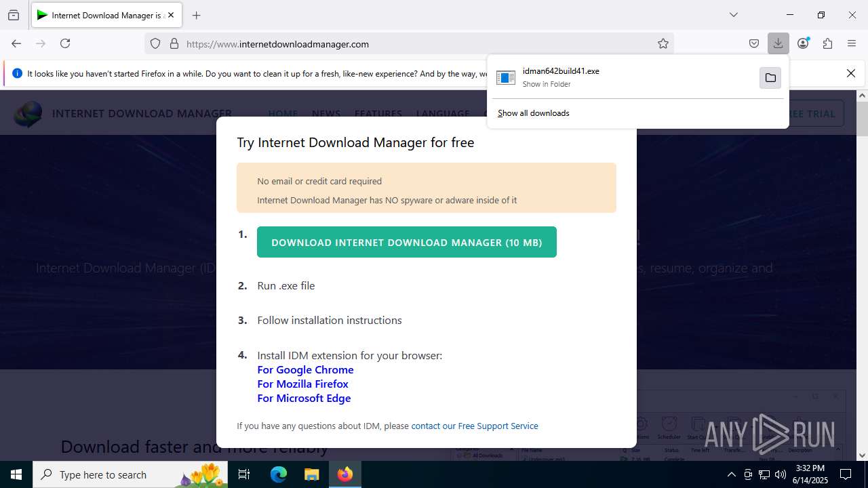Click notification info icon

[17, 73]
